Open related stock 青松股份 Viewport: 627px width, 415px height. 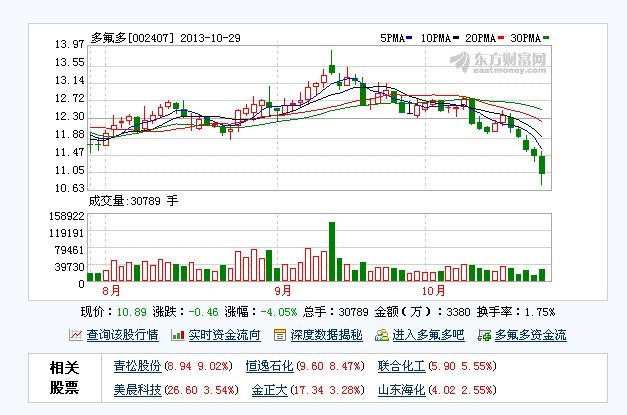coord(138,366)
